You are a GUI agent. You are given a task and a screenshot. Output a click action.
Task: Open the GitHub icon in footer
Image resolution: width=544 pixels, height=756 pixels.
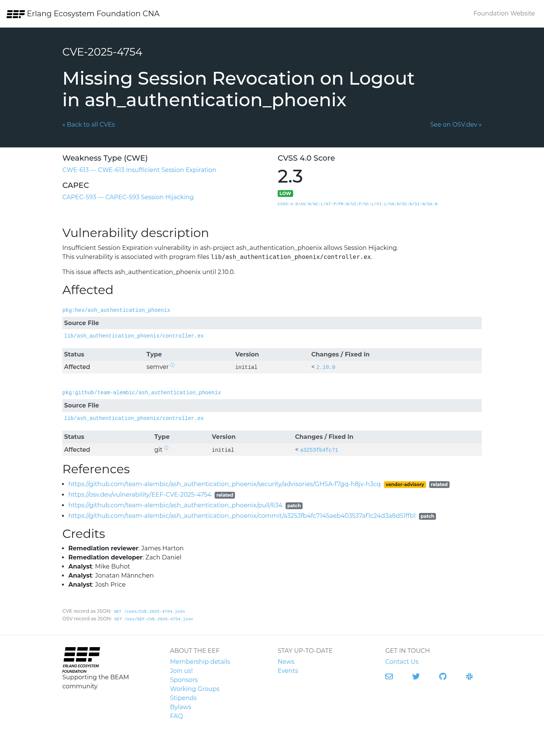[x=443, y=676]
